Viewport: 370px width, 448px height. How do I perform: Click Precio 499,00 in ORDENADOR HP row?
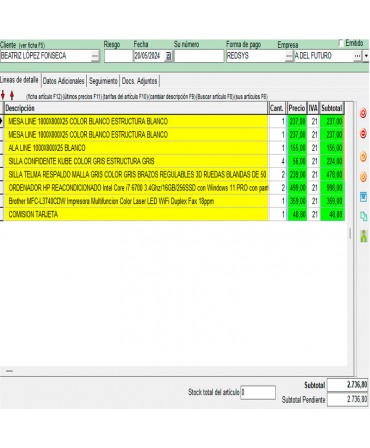coord(297,188)
